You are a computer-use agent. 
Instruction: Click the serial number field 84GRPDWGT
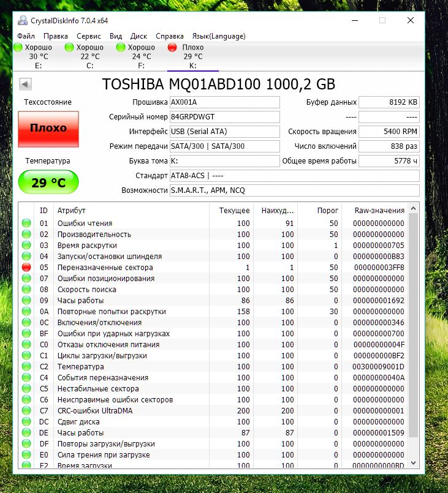[225, 117]
